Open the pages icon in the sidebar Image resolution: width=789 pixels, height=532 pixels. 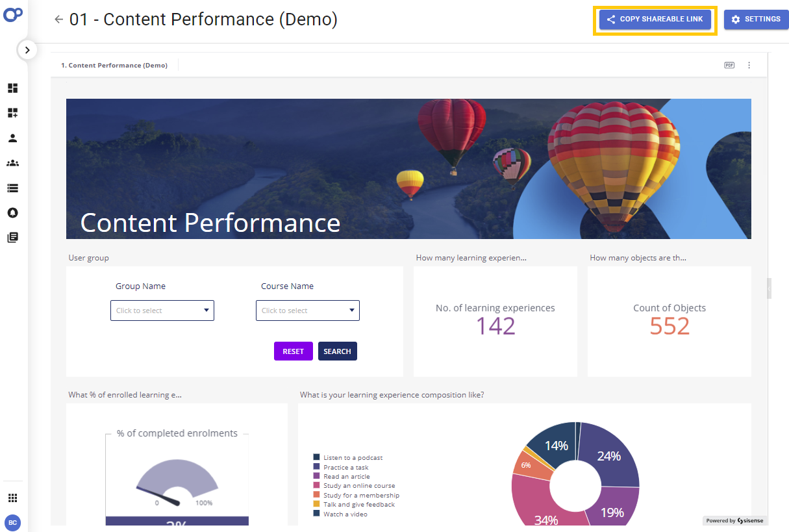pos(13,237)
